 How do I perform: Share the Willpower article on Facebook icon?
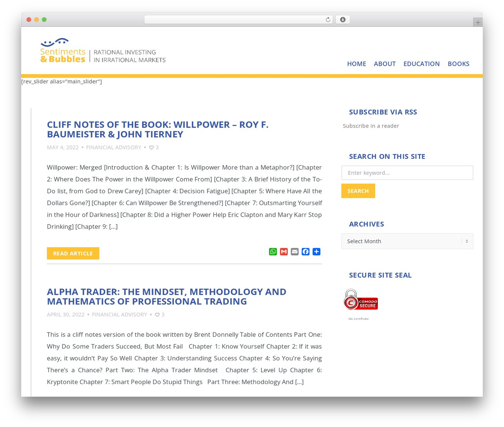point(306,252)
